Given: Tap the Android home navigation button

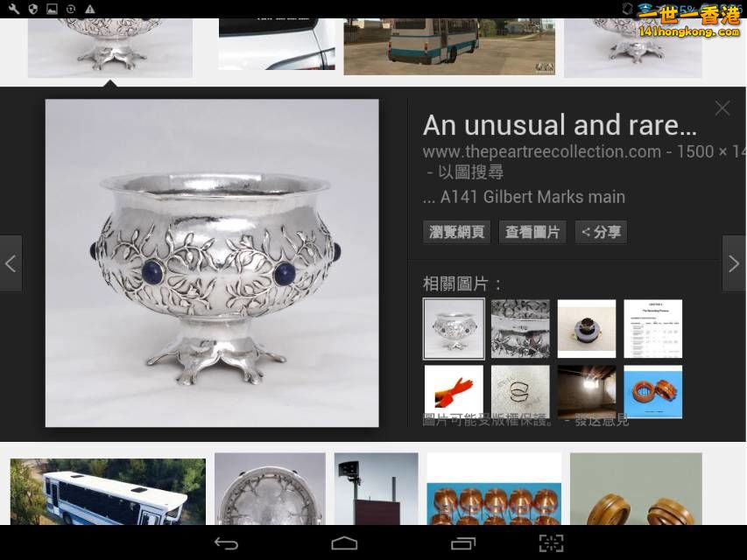Looking at the screenshot, I should click(344, 543).
